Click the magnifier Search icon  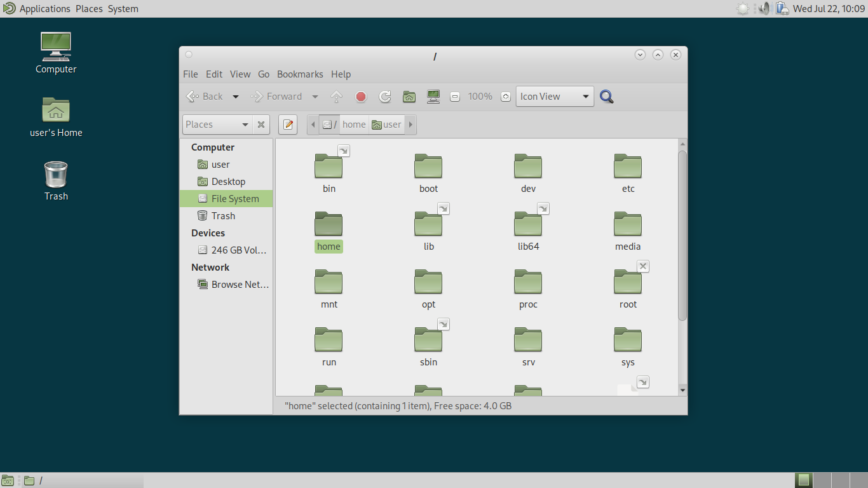[607, 97]
